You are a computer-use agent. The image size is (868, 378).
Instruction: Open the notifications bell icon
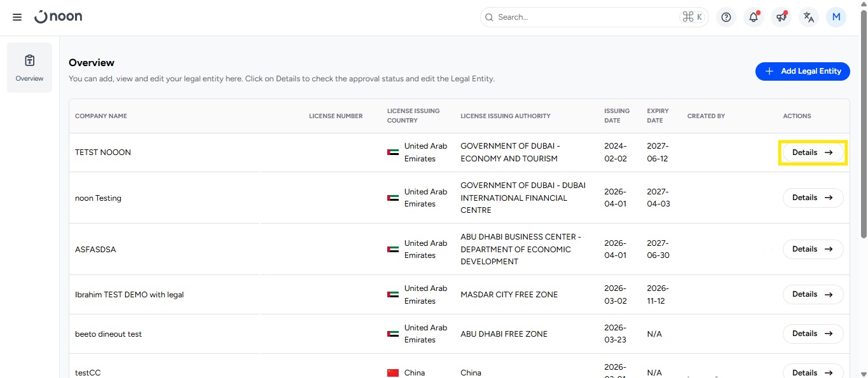point(754,17)
